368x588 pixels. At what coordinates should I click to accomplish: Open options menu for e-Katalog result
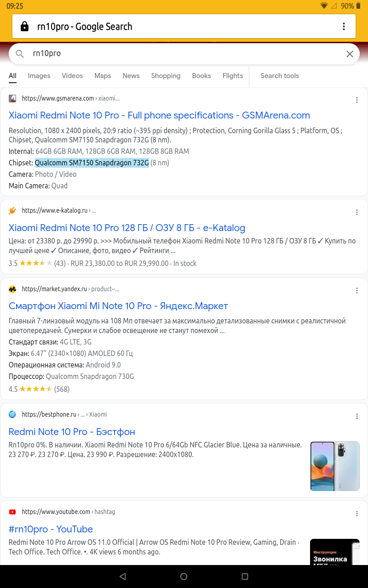click(357, 212)
